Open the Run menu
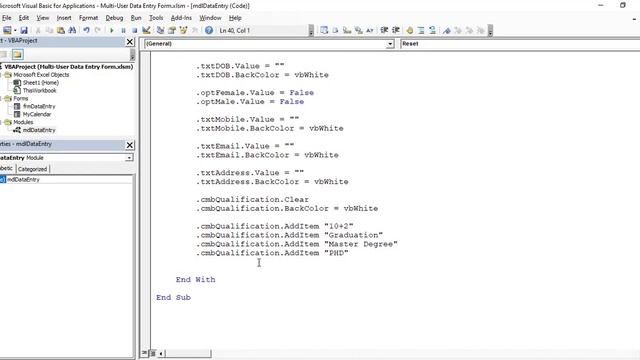 click(x=136, y=18)
